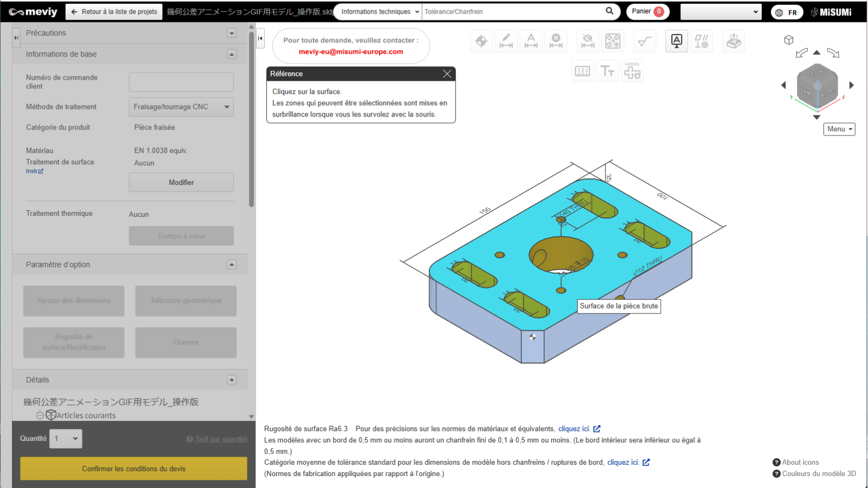Rotate view clockwise with curved arrow
The width and height of the screenshot is (868, 488).
(x=833, y=53)
